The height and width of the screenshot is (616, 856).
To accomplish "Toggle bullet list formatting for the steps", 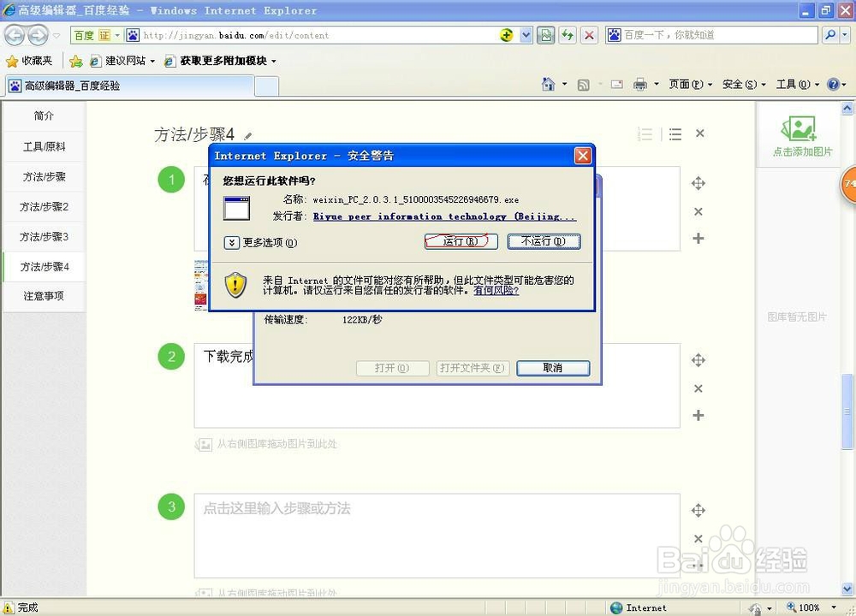I will [675, 133].
